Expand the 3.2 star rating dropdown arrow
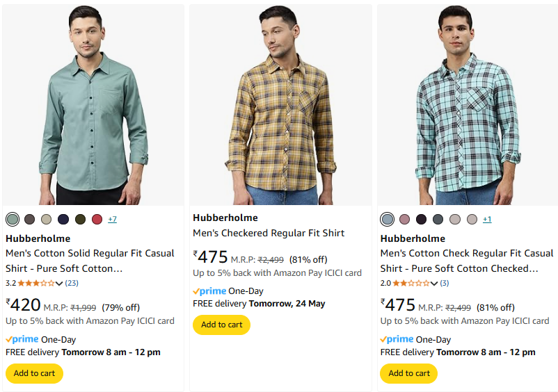 (59, 284)
